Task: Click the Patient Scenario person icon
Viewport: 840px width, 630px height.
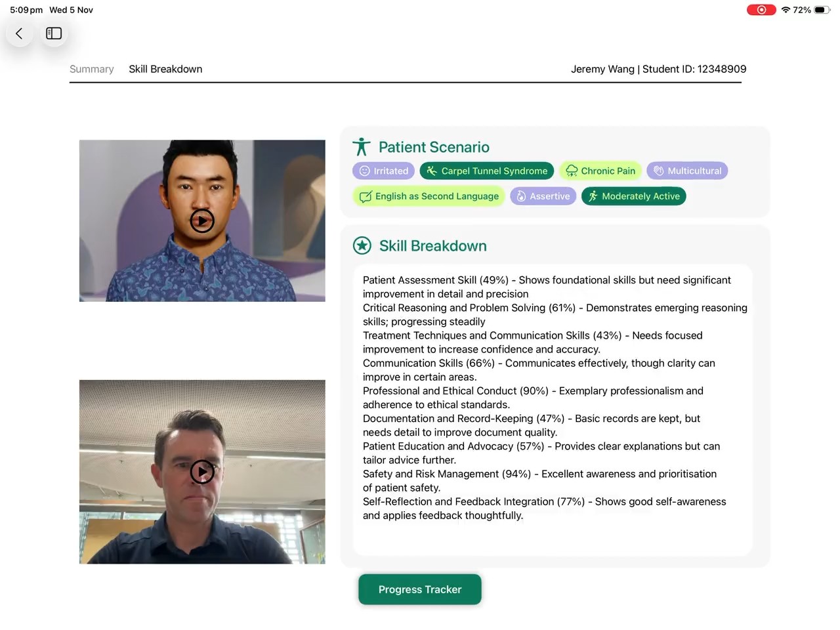Action: tap(362, 147)
